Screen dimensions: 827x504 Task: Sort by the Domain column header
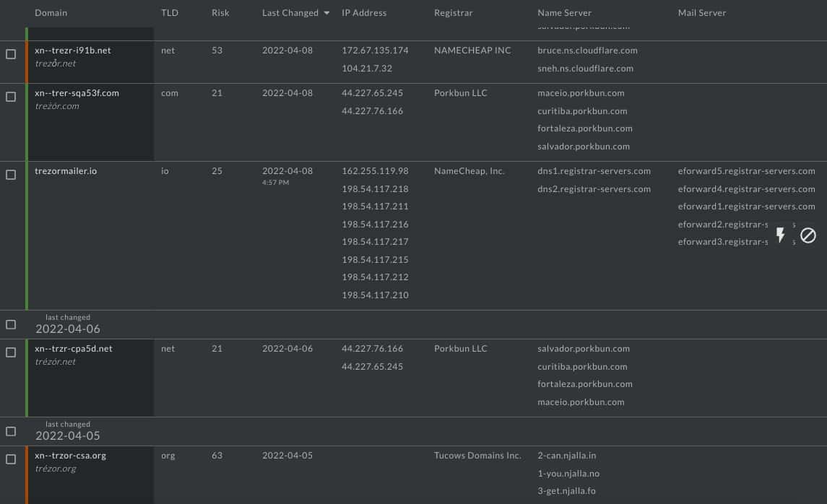tap(51, 12)
